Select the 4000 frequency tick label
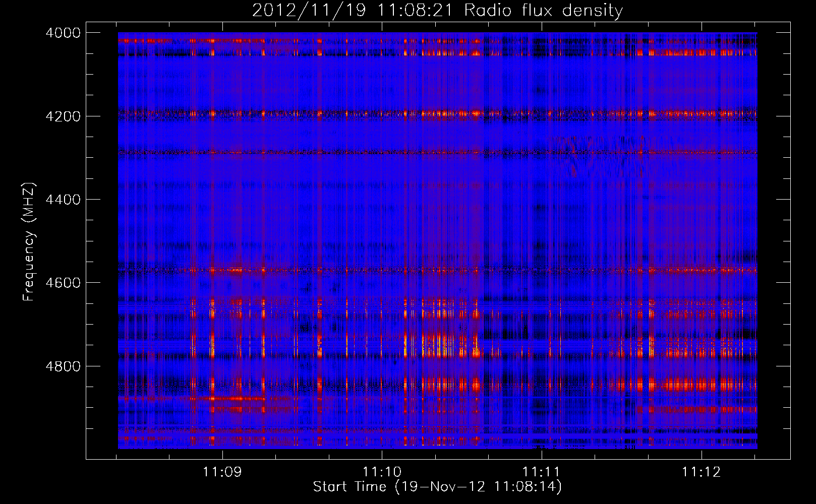The image size is (816, 504). click(63, 33)
